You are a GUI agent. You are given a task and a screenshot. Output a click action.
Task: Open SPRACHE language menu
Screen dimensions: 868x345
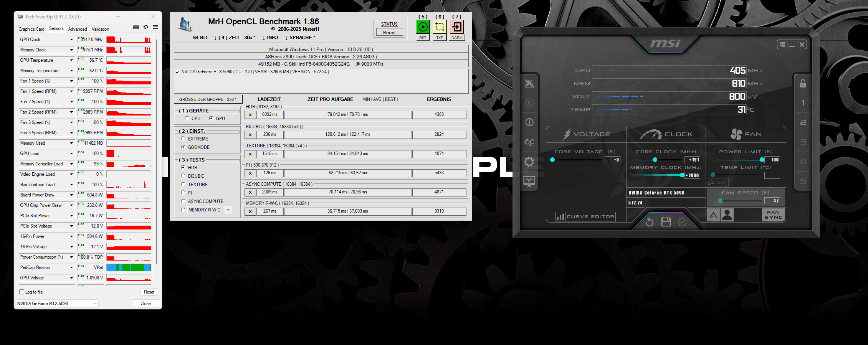coord(300,38)
